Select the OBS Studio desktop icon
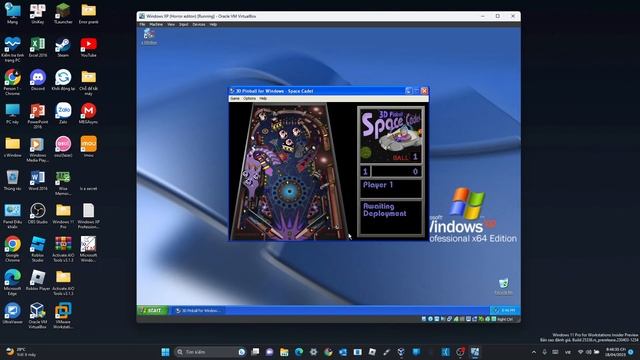The width and height of the screenshot is (640, 360). coord(38,213)
